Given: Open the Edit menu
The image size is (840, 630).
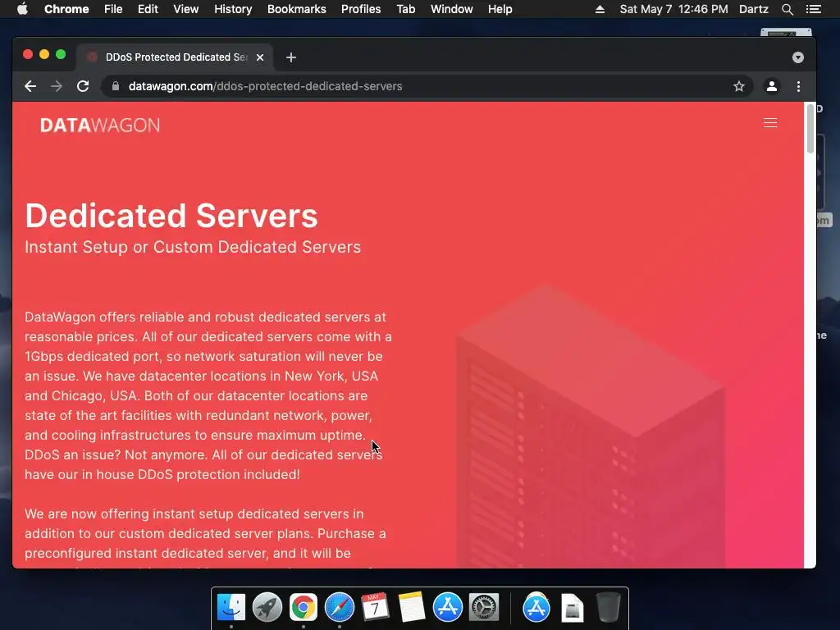Looking at the screenshot, I should point(148,9).
